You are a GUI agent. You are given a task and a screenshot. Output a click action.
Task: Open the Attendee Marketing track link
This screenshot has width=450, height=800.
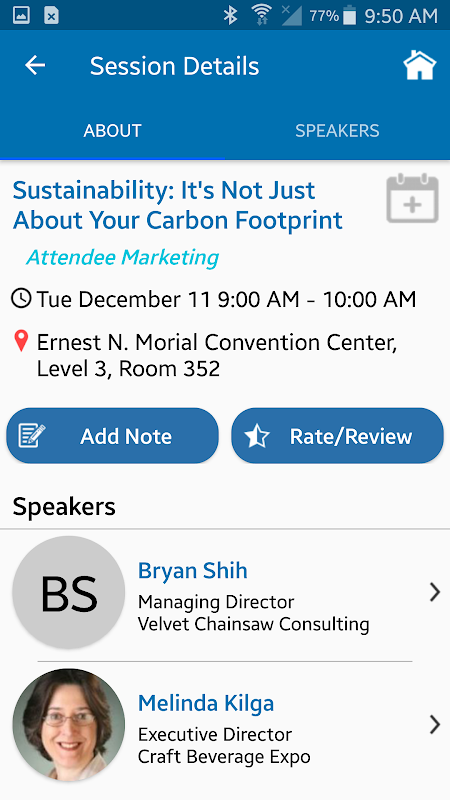[x=122, y=258]
